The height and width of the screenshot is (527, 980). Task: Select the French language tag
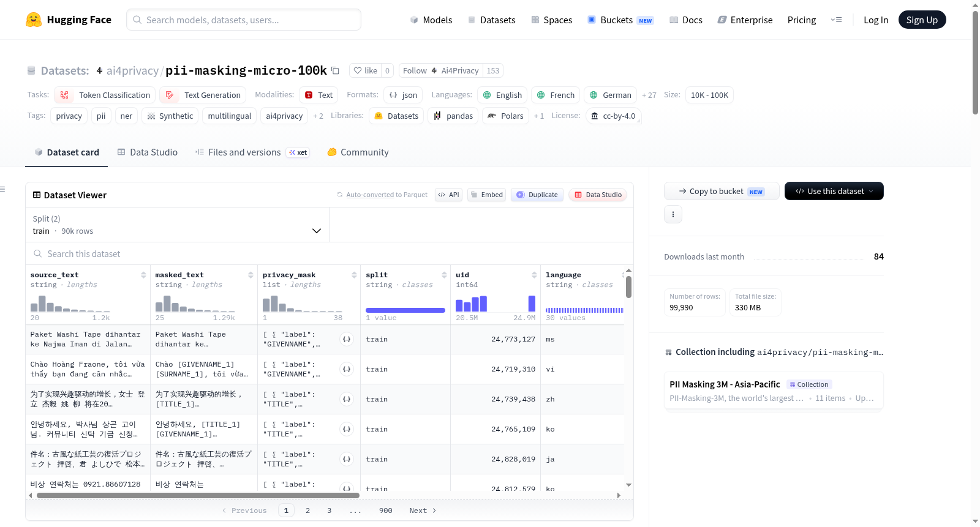556,95
